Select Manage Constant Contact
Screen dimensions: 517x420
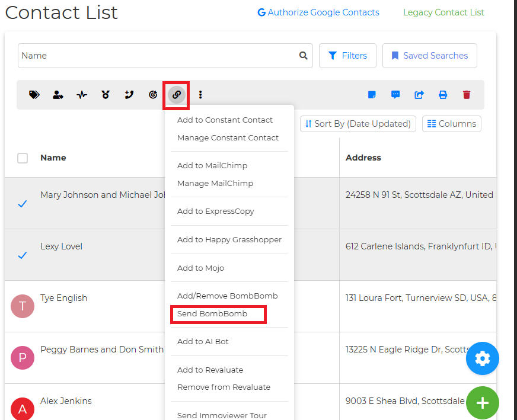click(228, 137)
